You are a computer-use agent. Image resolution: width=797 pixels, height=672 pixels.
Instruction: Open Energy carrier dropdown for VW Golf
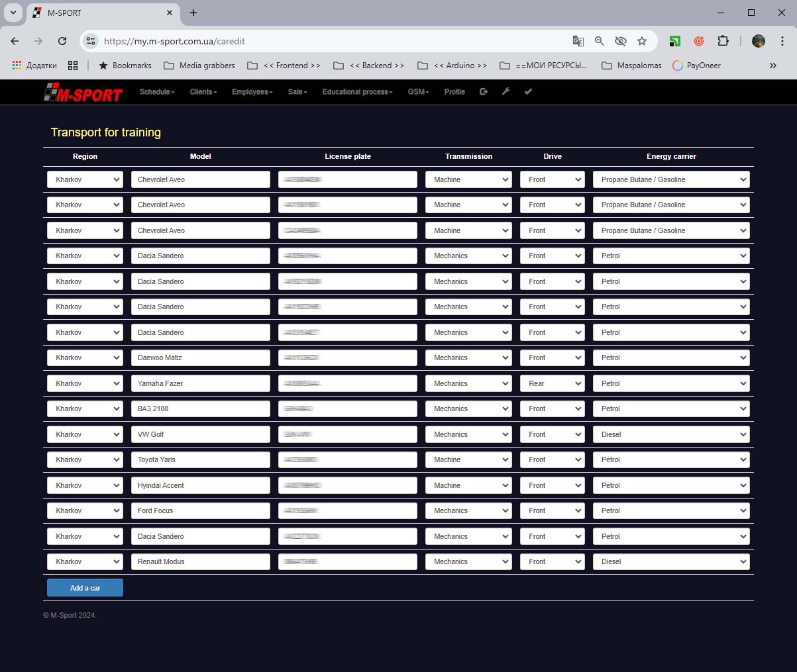pyautogui.click(x=670, y=434)
